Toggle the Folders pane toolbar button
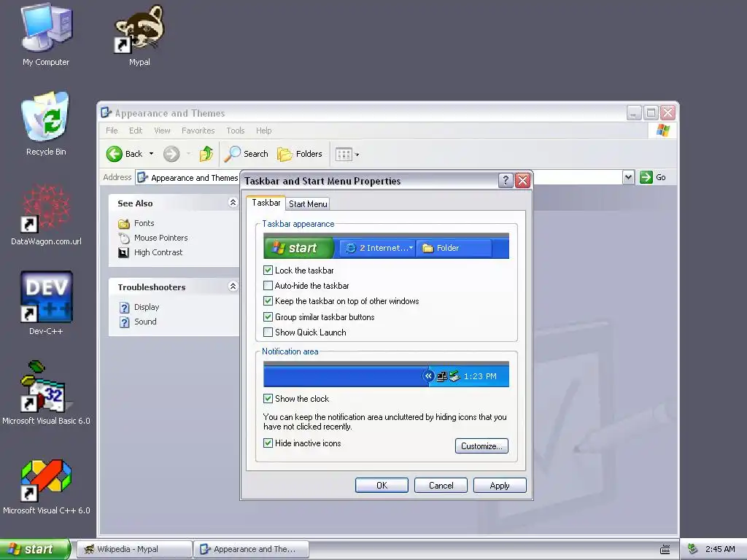Image resolution: width=747 pixels, height=560 pixels. (x=300, y=154)
